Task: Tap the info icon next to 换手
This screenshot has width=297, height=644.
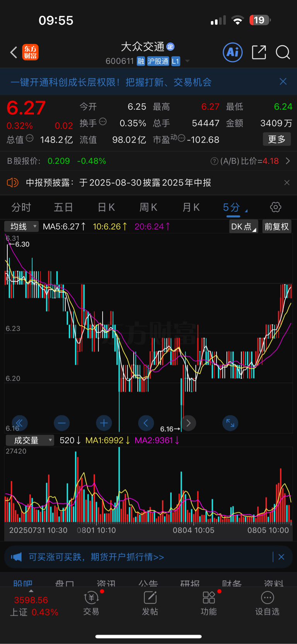Action: click(103, 121)
